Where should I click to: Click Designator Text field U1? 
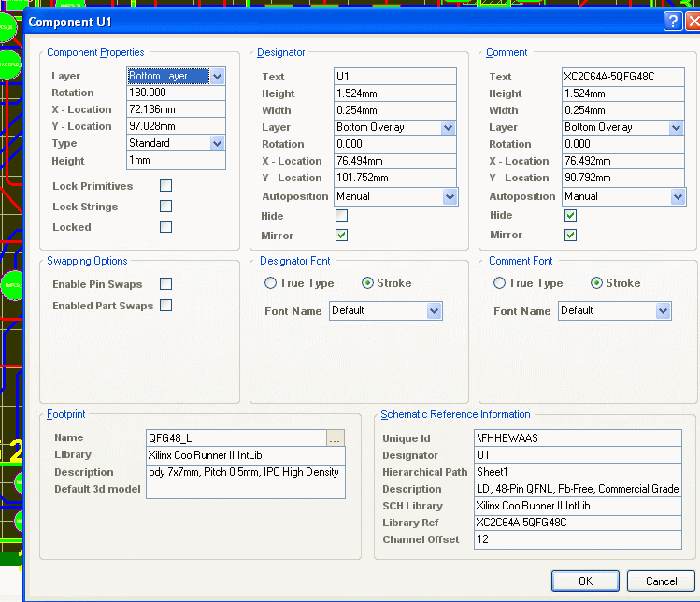(x=395, y=77)
